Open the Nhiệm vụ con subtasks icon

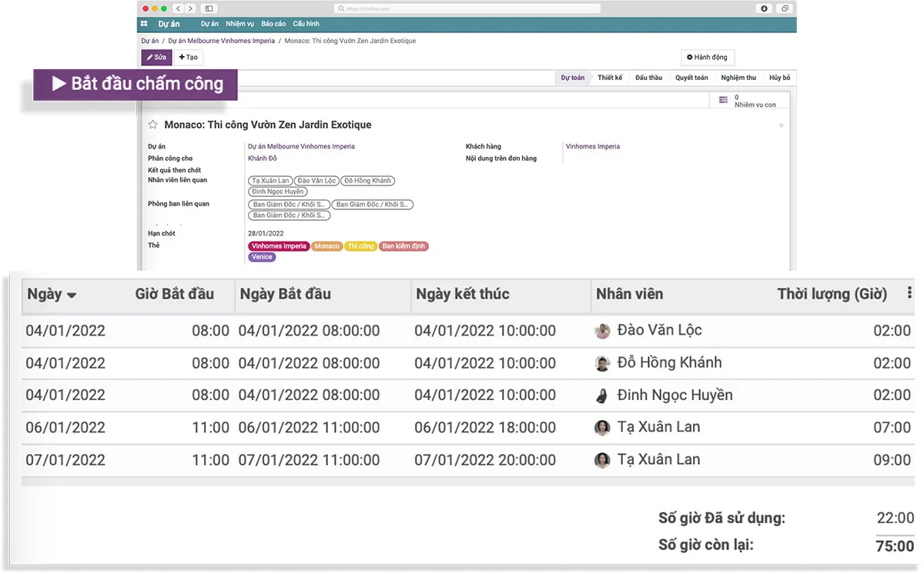pos(723,100)
